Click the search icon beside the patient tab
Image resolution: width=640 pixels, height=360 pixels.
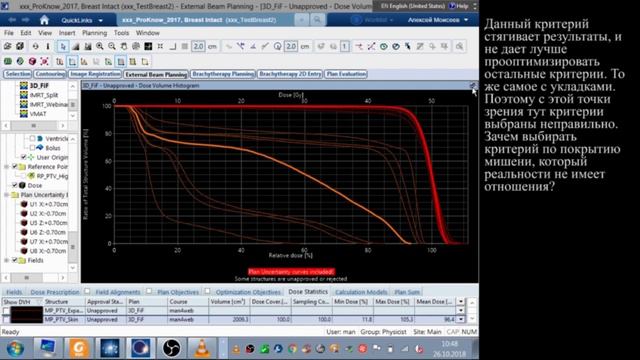click(x=317, y=20)
